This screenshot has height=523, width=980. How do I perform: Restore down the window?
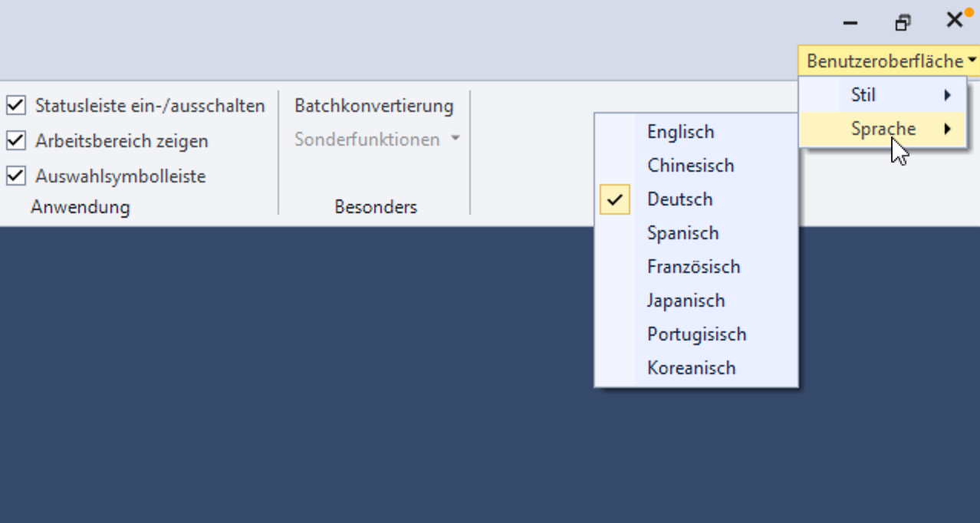[x=903, y=22]
